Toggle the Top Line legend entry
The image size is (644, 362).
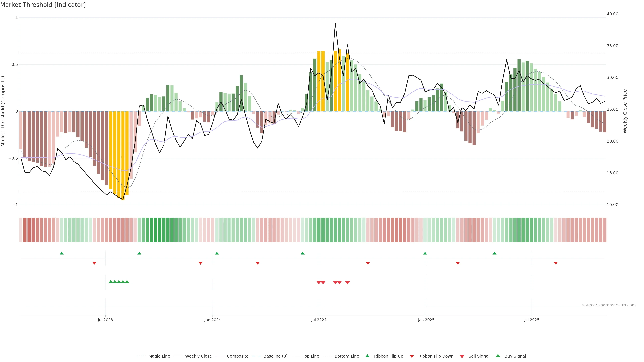pos(311,356)
